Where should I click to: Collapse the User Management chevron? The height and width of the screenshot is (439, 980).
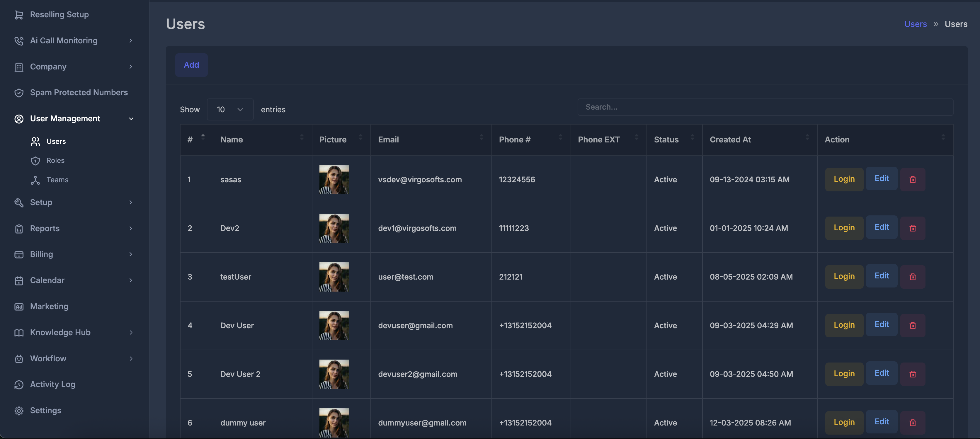coord(131,119)
